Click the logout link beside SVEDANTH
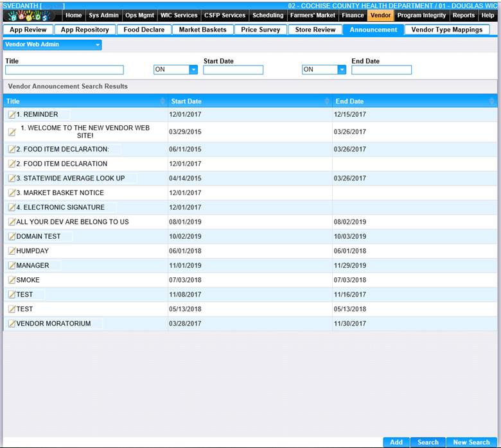The width and height of the screenshot is (501, 448). click(53, 6)
